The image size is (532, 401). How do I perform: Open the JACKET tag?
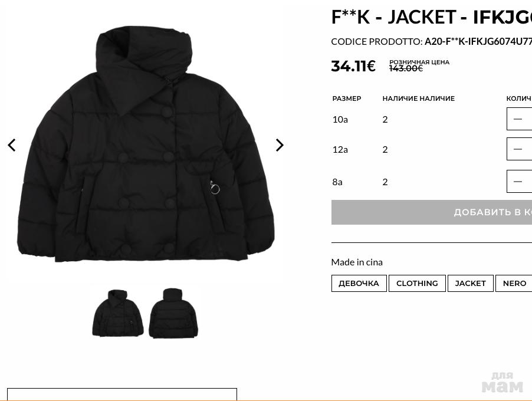[470, 283]
